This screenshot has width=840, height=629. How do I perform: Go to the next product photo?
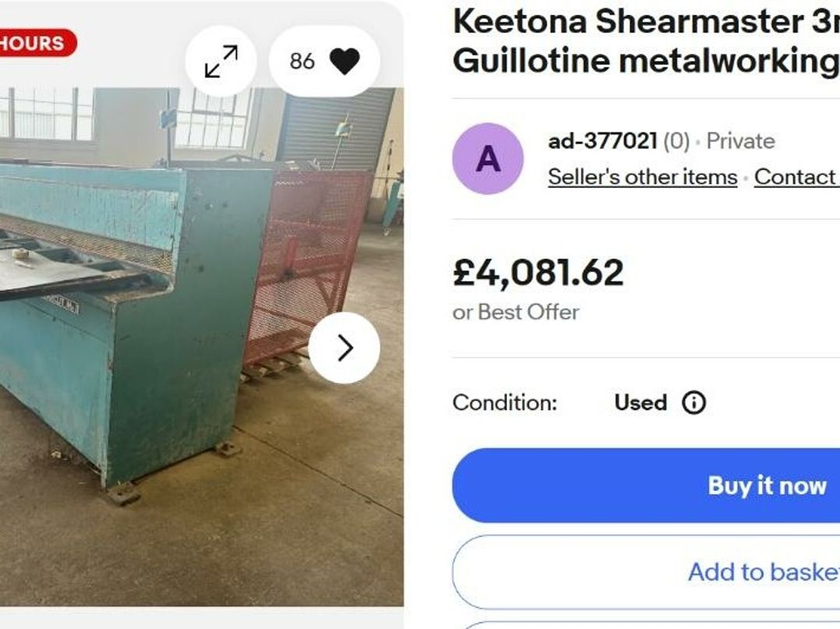tap(344, 348)
